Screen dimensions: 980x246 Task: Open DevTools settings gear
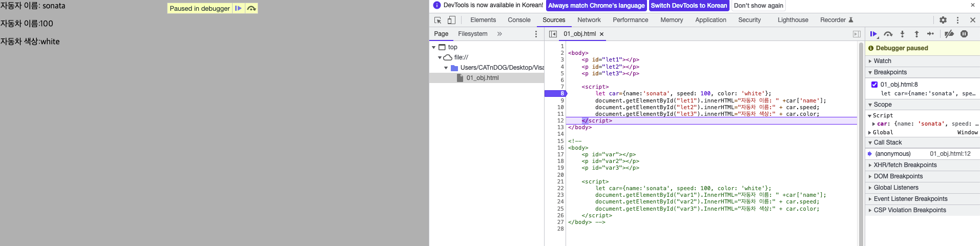[943, 20]
